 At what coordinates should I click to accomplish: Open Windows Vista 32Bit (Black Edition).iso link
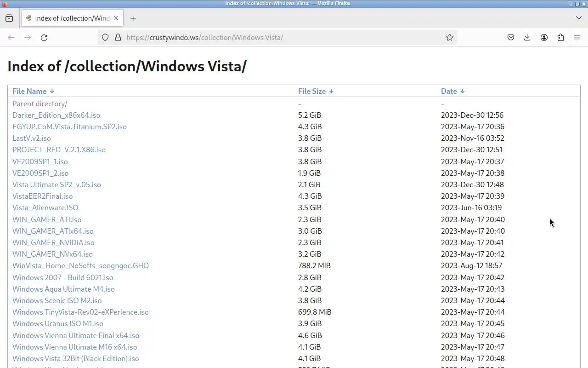[75, 358]
